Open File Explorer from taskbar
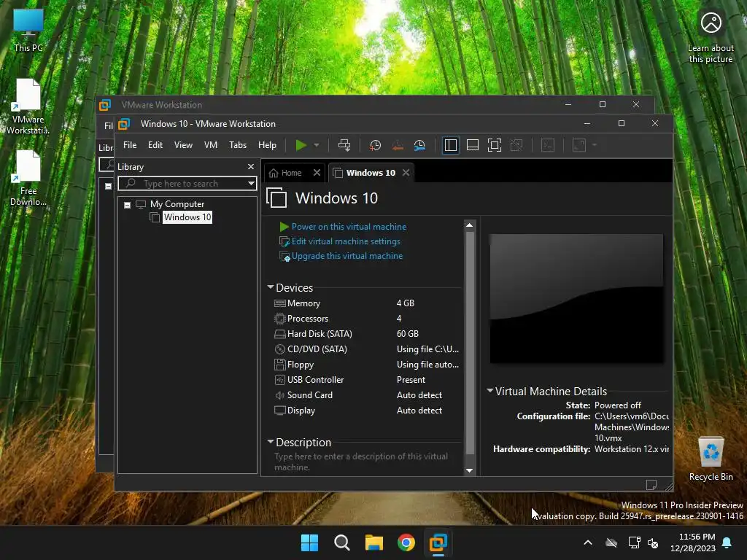This screenshot has width=747, height=560. 374,542
